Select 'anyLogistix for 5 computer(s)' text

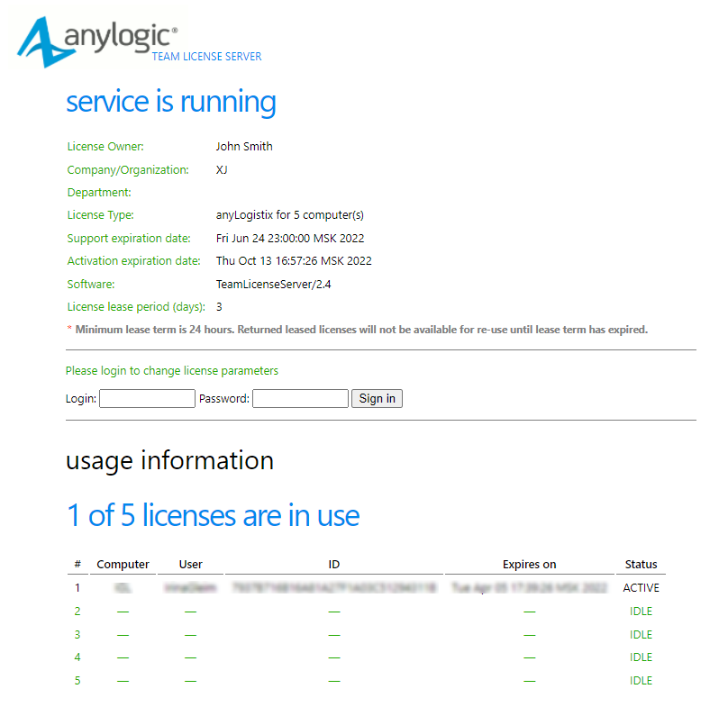(x=290, y=215)
